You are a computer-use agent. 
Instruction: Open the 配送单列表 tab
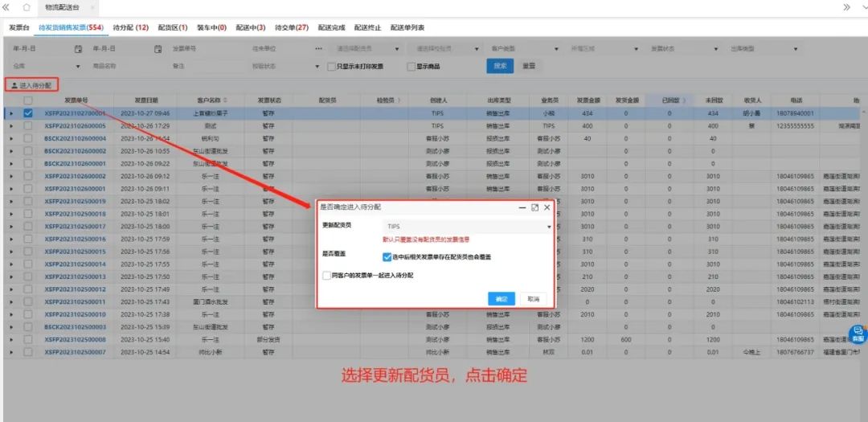click(x=407, y=27)
